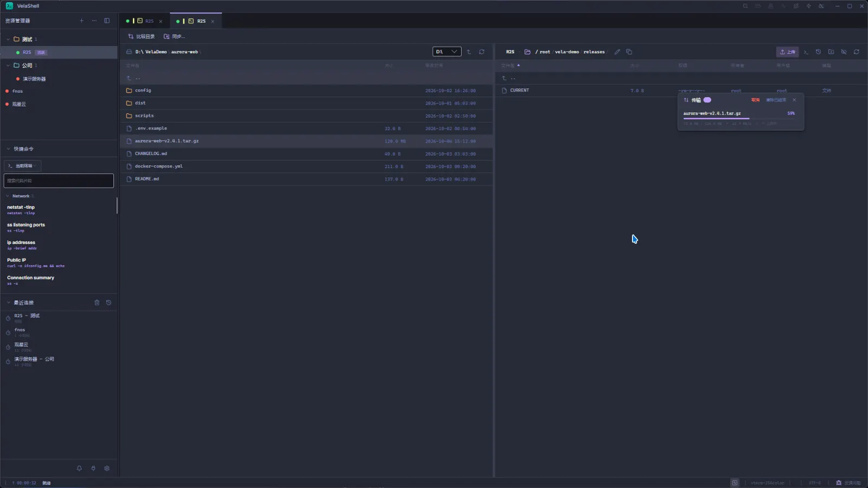Open terminal here from remote toolbar
The height and width of the screenshot is (488, 868).
(x=806, y=52)
